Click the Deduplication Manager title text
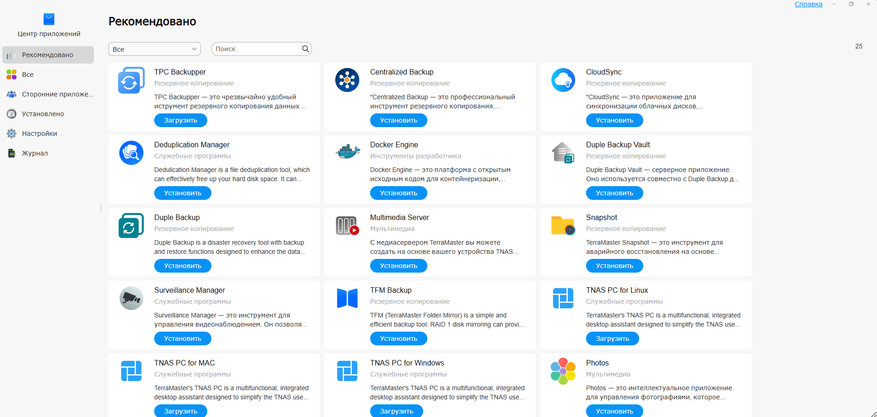Viewport: 877px width, 417px height. coord(192,145)
